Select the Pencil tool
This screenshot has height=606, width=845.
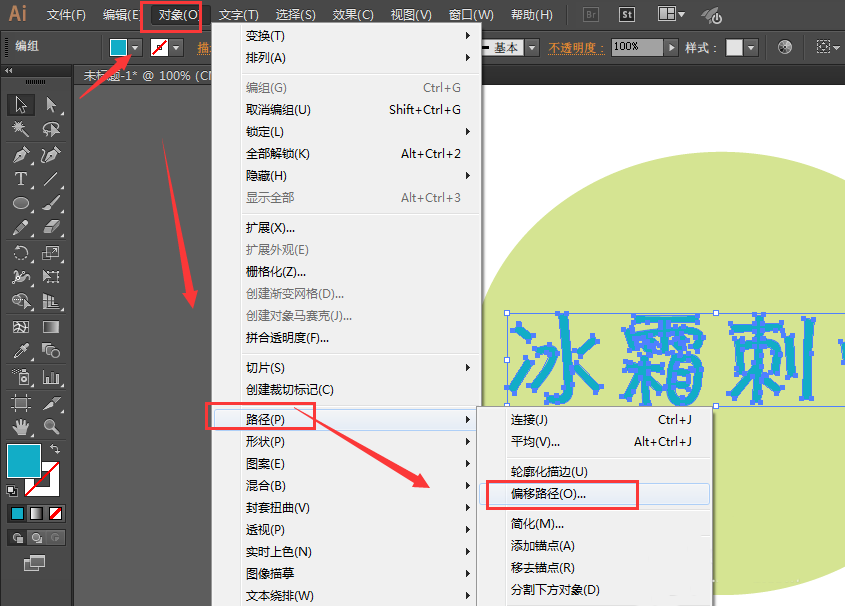(x=20, y=227)
